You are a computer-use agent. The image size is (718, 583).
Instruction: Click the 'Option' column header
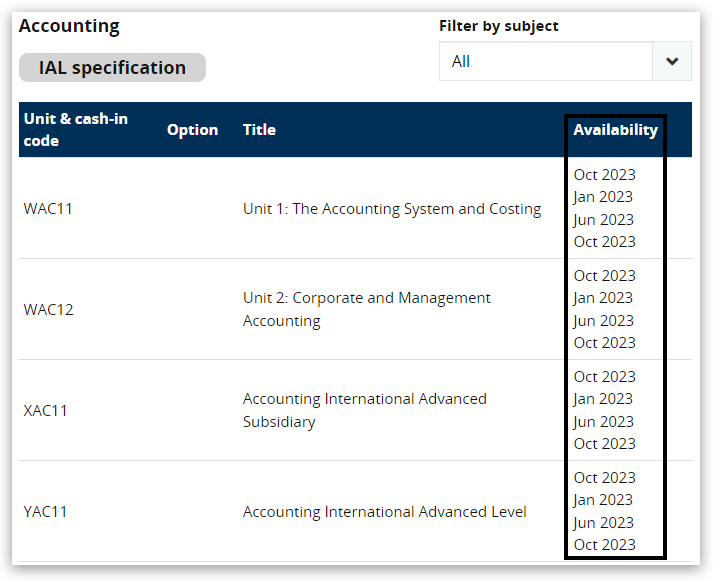click(192, 130)
